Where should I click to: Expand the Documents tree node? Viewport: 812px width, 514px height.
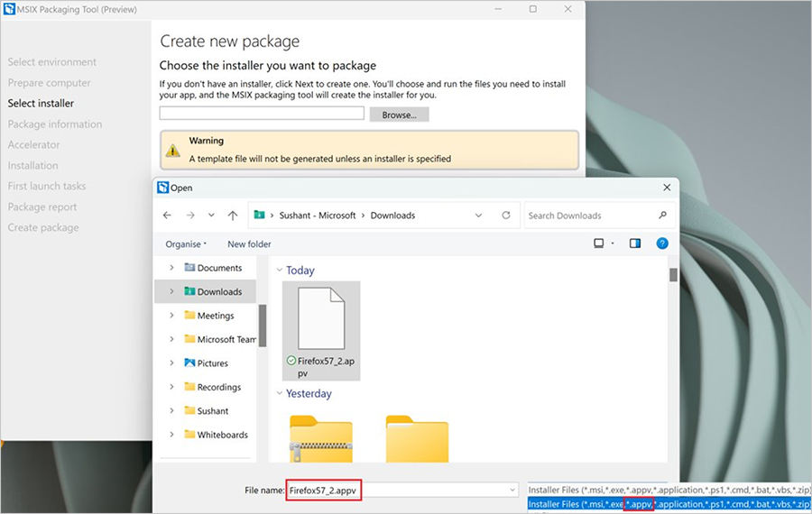click(x=171, y=268)
